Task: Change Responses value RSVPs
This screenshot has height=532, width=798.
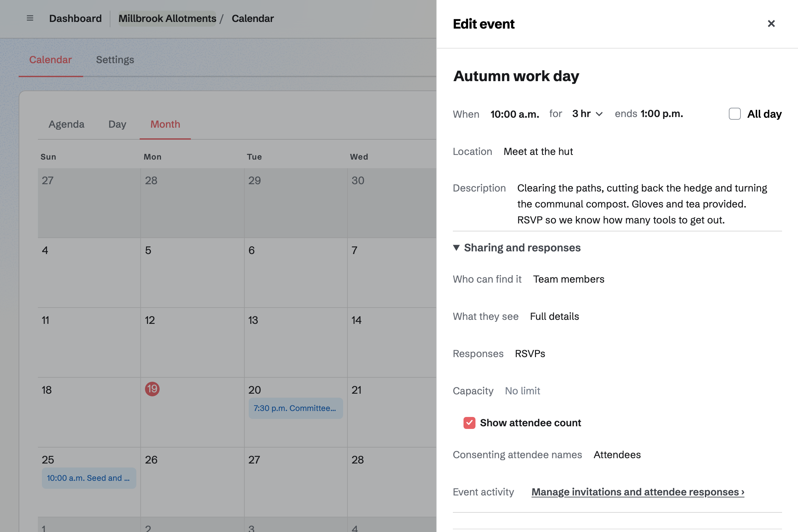Action: click(x=530, y=353)
